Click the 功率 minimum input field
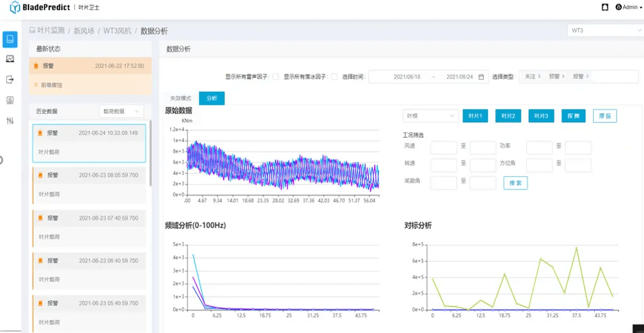Screen dimensions: 644x333 (539, 148)
